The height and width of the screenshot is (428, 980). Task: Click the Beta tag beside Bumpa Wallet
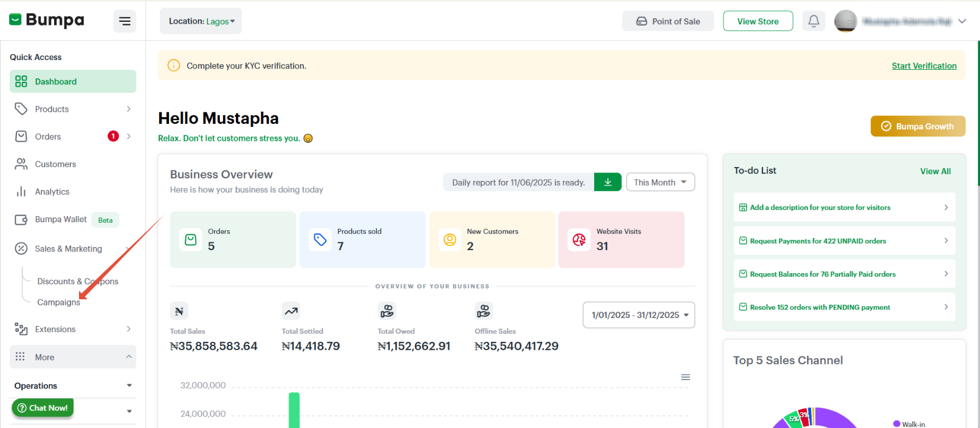pyautogui.click(x=105, y=220)
